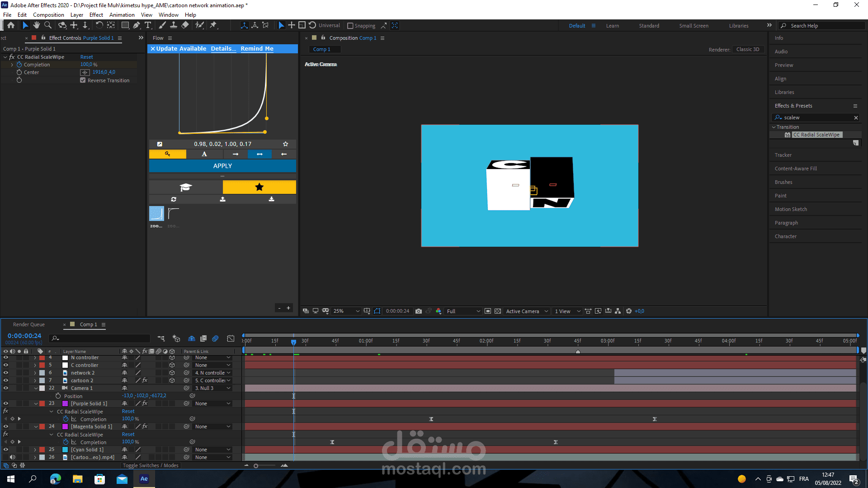Open the Animation menu
868x488 pixels.
point(122,14)
